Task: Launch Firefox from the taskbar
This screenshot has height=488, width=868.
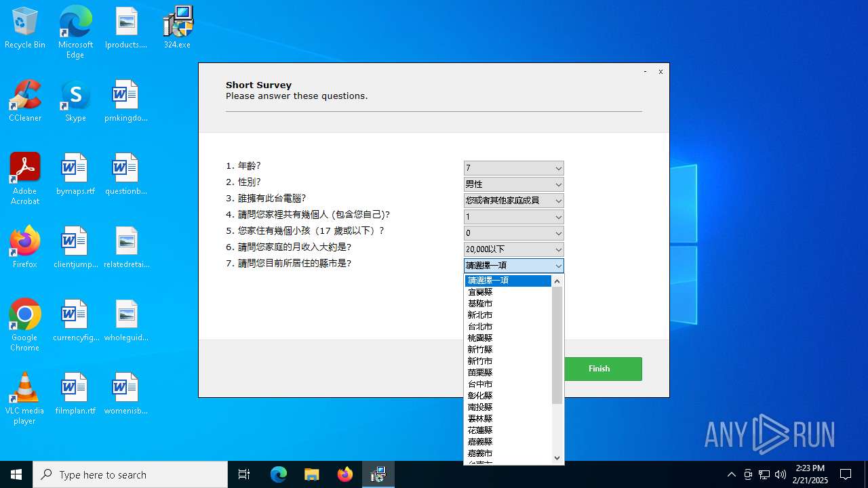Action: pos(345,474)
